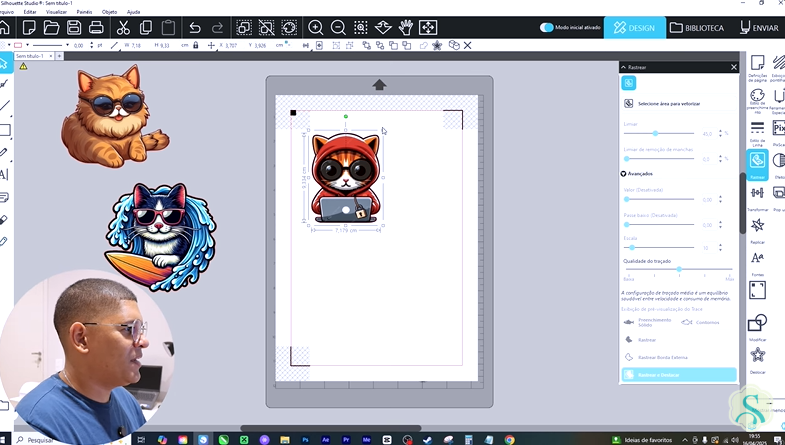The width and height of the screenshot is (785, 445).
Task: Open the Estilo de preenchimento panel
Action: 757,100
